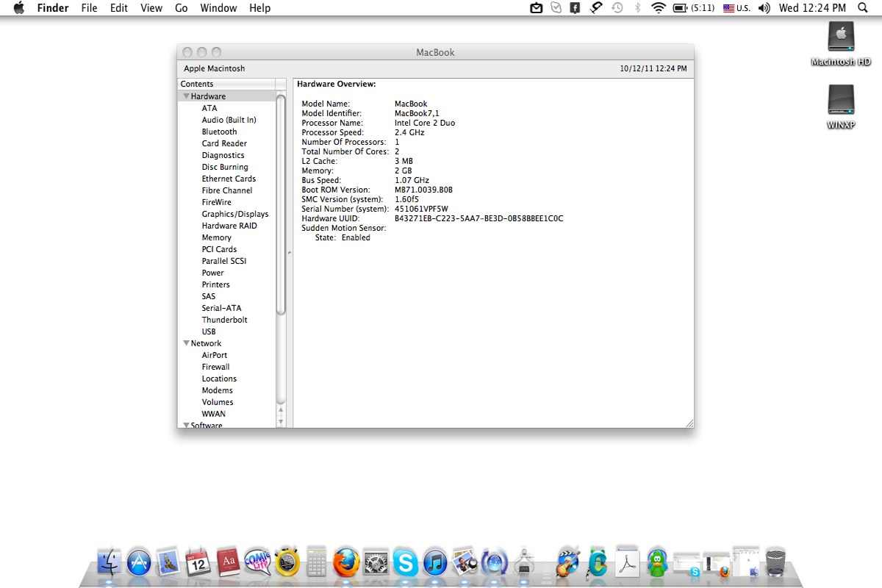882x588 pixels.
Task: Open Calculator in the Dock
Action: pos(317,562)
